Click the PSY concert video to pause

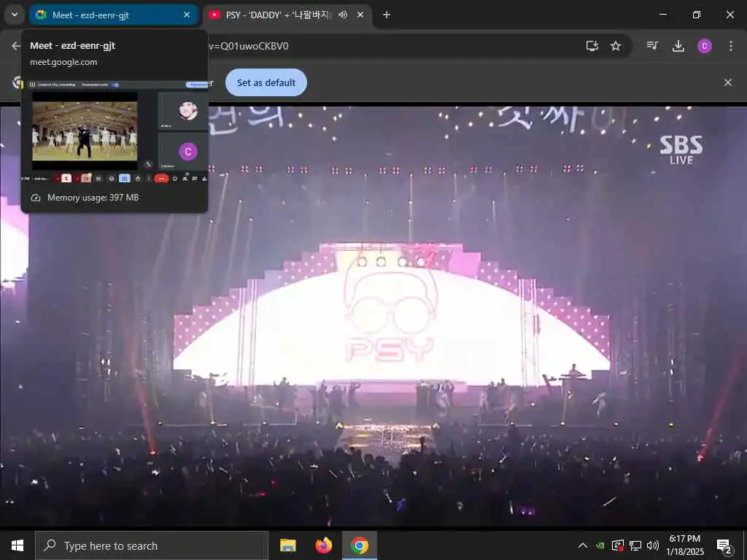373,315
